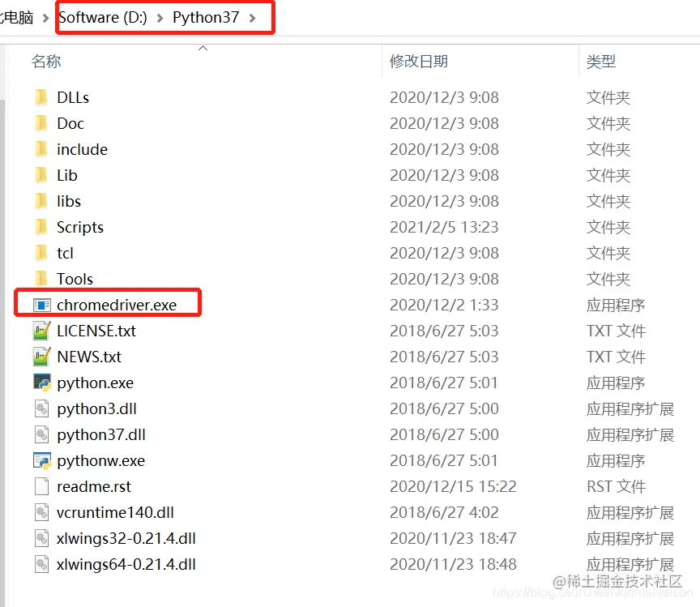This screenshot has width=700, height=607.
Task: Click the python.exe Python icon
Action: pos(42,383)
